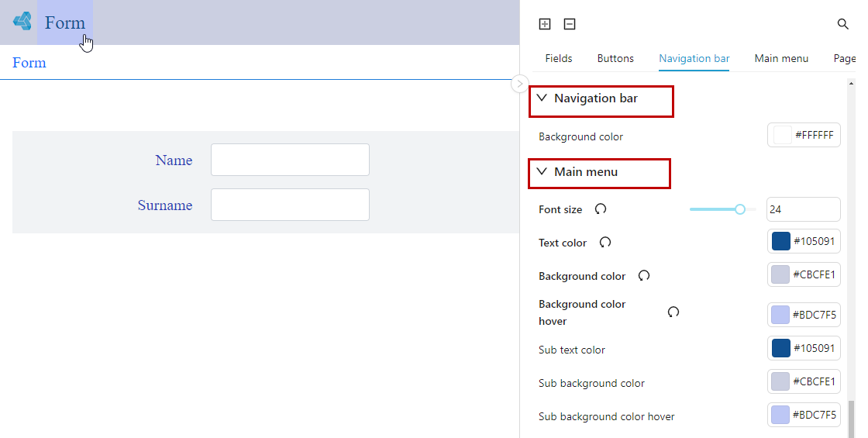Viewport: 868px width, 438px height.
Task: Reset Background color with the revert icon
Action: click(644, 275)
